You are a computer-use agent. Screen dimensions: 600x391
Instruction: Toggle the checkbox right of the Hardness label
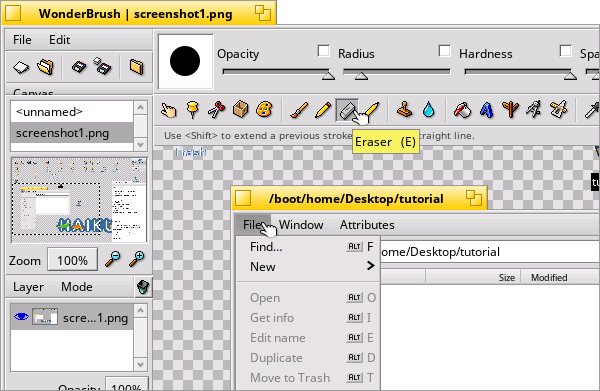(x=566, y=51)
